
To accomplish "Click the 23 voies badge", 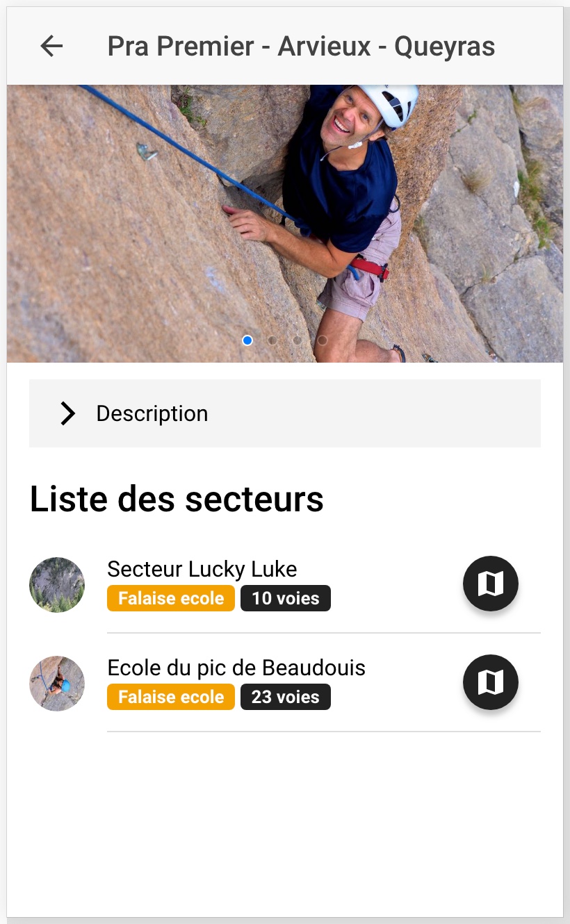I will click(285, 697).
